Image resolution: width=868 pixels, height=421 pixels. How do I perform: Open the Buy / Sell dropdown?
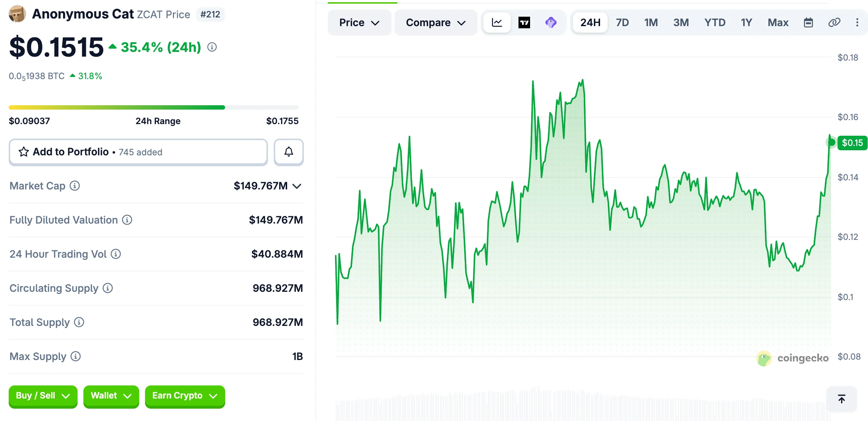[43, 396]
